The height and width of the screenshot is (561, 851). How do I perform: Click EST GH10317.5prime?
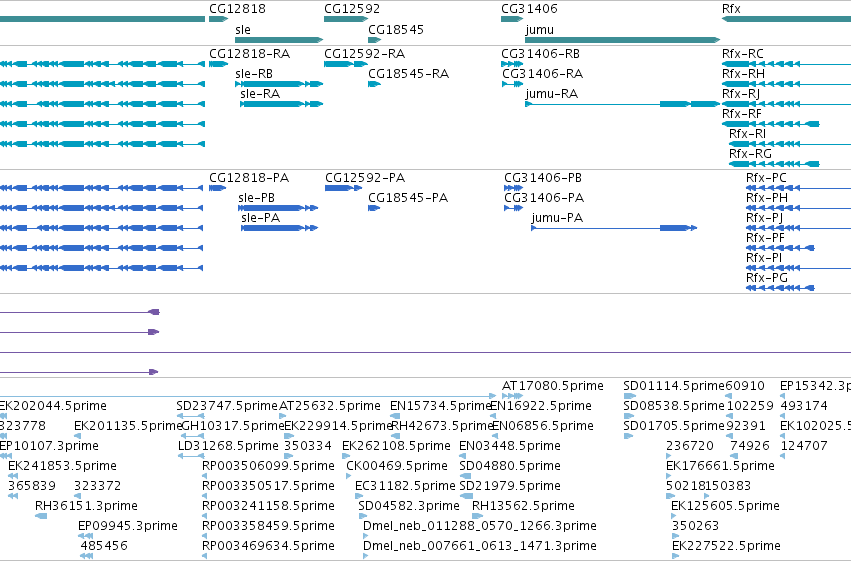tap(232, 426)
